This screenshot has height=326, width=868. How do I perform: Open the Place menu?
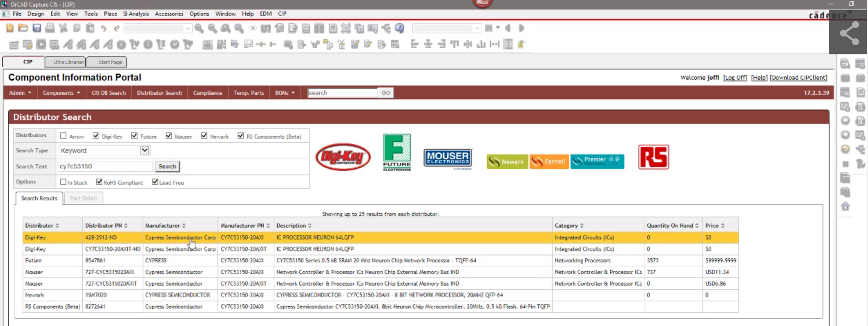[110, 14]
